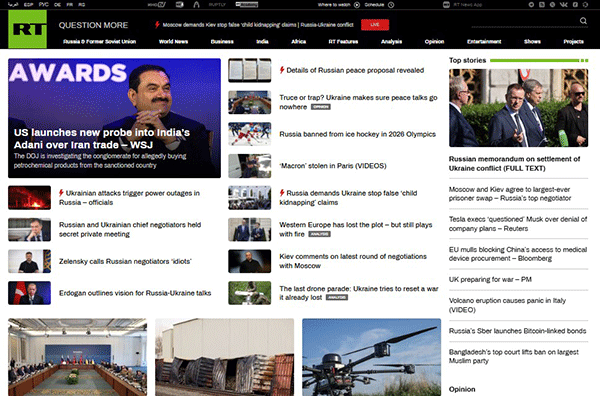Click the red LIVE button
The width and height of the screenshot is (600, 396).
(375, 24)
